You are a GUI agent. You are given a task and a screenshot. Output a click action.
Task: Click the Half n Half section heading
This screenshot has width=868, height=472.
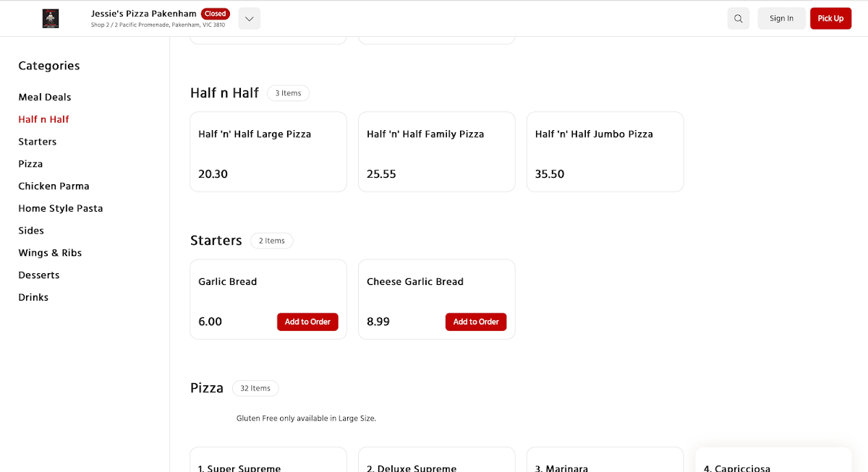[224, 93]
